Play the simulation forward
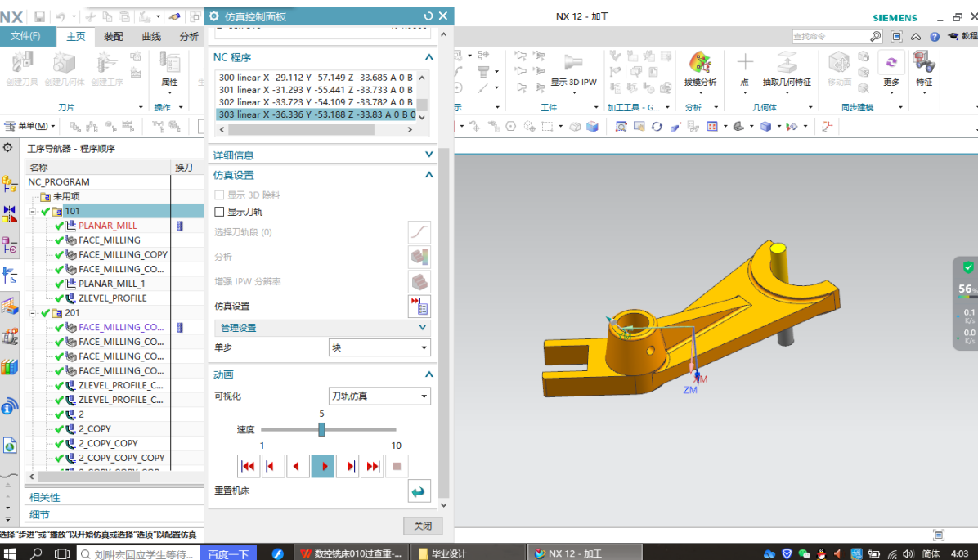The image size is (978, 560). tap(323, 467)
